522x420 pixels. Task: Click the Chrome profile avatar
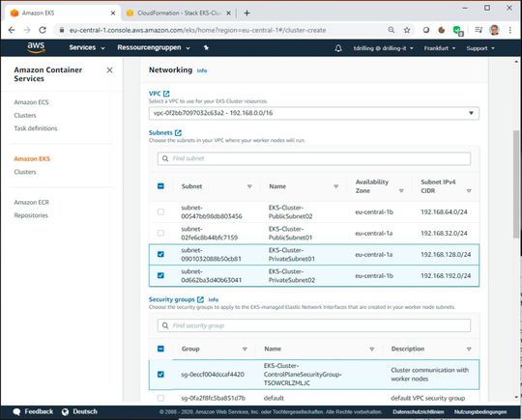[x=494, y=30]
